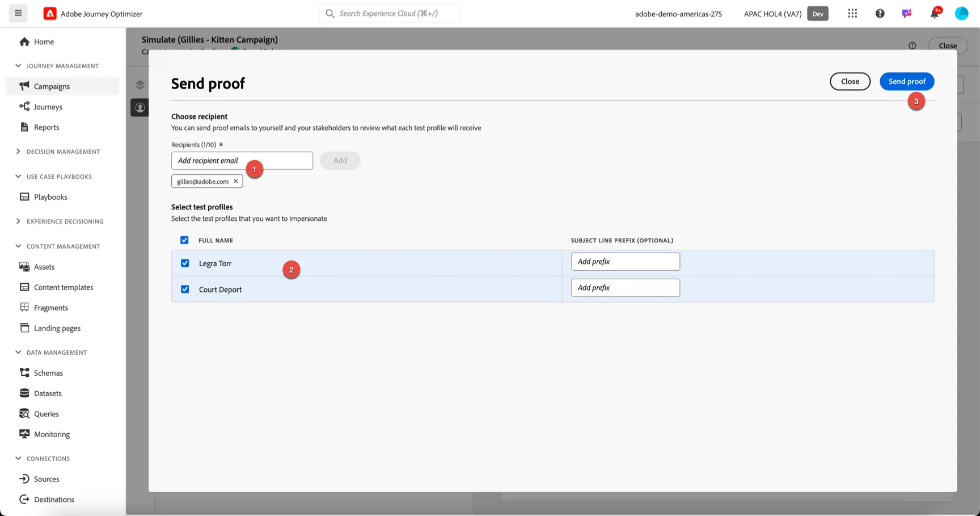Click the Legra Torr prefix field
This screenshot has height=516, width=980.
coord(626,262)
